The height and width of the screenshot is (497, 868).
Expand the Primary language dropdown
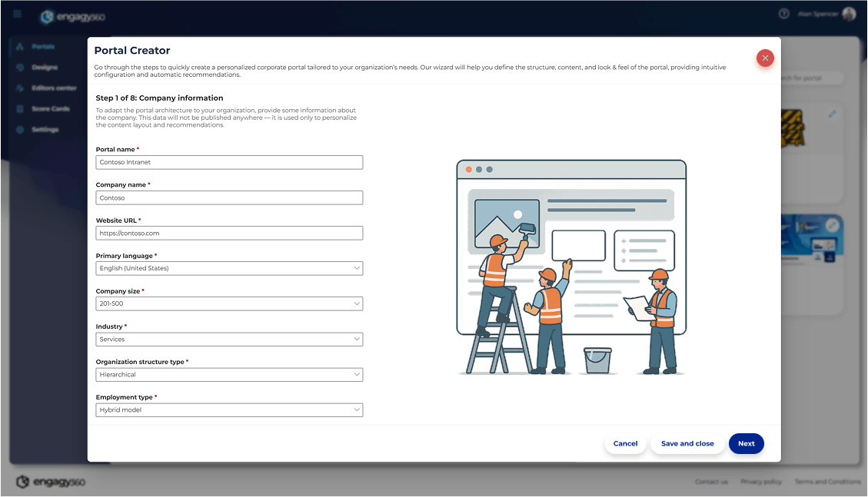[229, 268]
